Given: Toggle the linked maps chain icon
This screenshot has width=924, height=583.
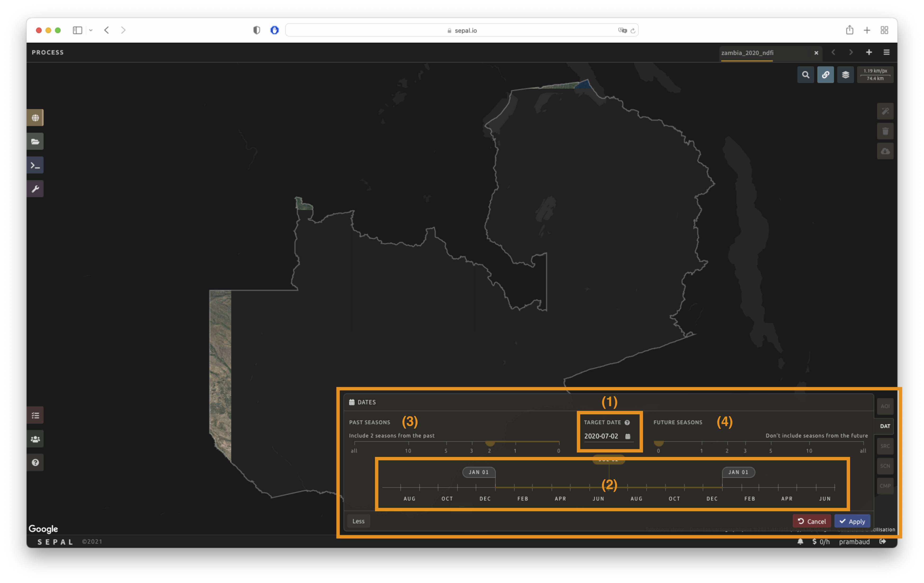Looking at the screenshot, I should [x=825, y=75].
